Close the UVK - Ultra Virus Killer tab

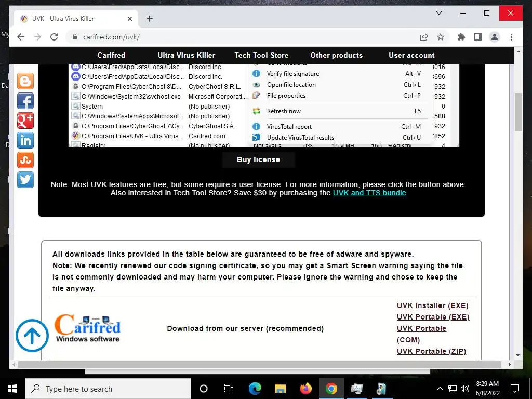coord(129,19)
